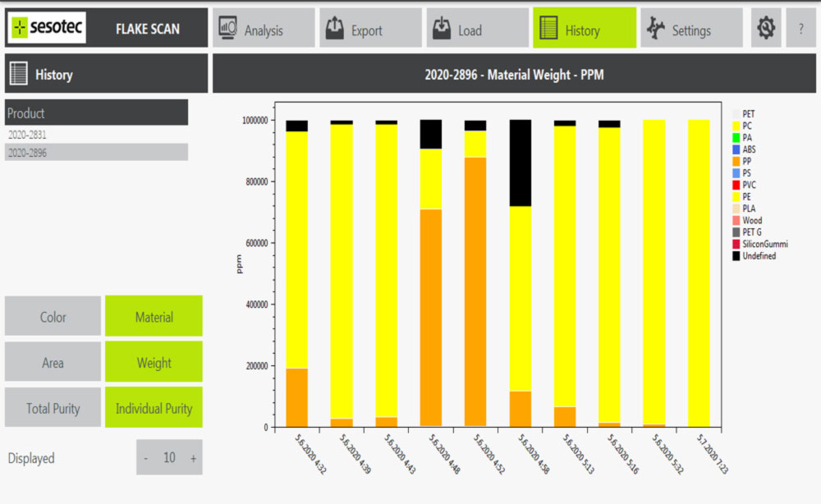Select Total Purity mode
Image resolution: width=821 pixels, height=504 pixels.
pyautogui.click(x=53, y=408)
